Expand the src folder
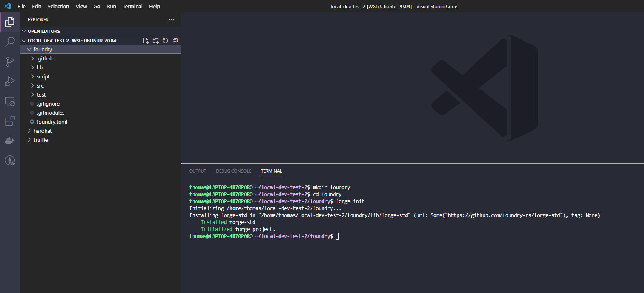The image size is (644, 293). [x=32, y=85]
